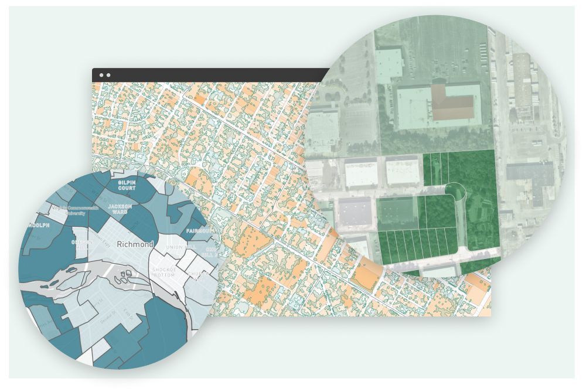Select the Jackson Ward neighborhood label
The image size is (586, 392).
coord(120,210)
